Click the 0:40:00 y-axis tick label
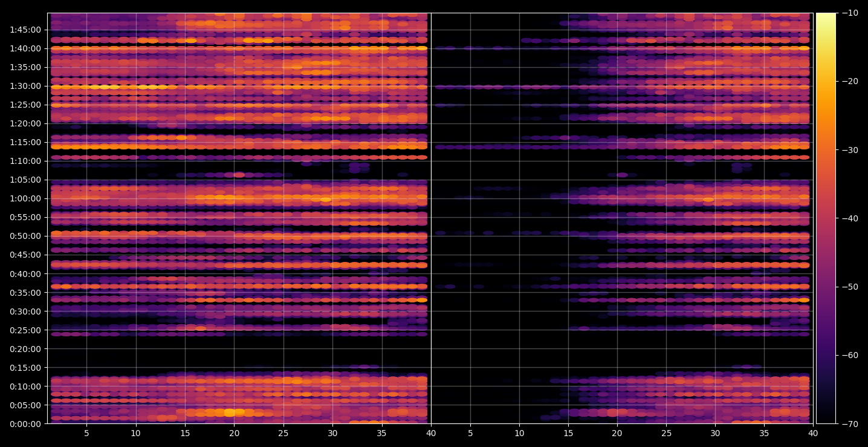Screen dimensions: 868x447 pyautogui.click(x=25, y=273)
